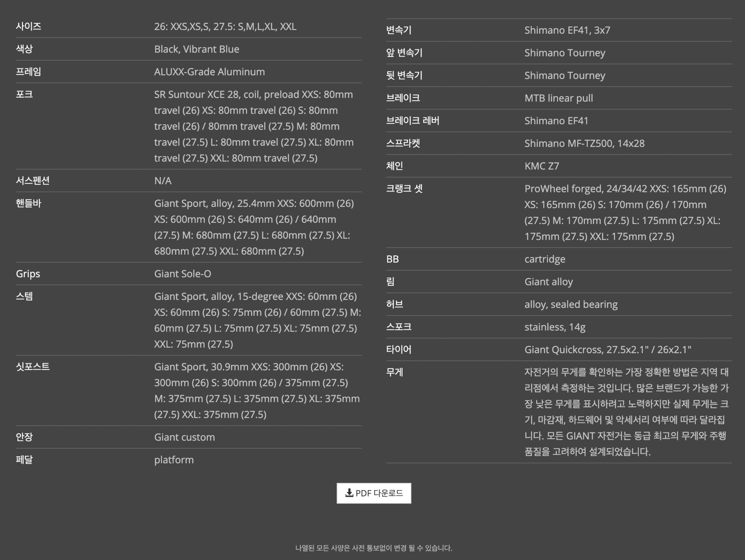Select the 뒷 변속기 label

click(404, 75)
